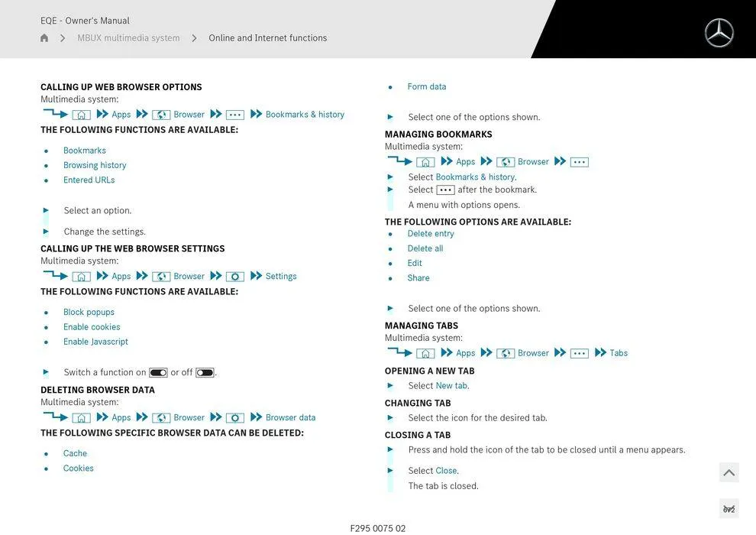Click the home icon in the breadcrumb

click(44, 38)
